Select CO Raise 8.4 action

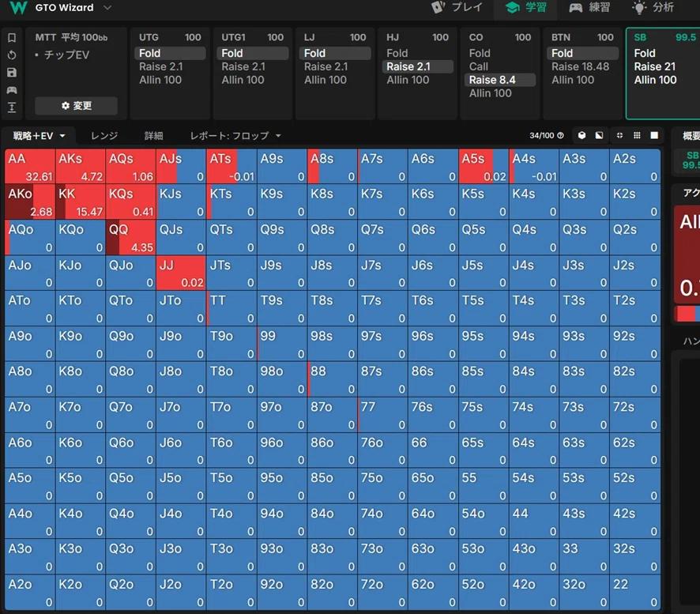click(500, 80)
